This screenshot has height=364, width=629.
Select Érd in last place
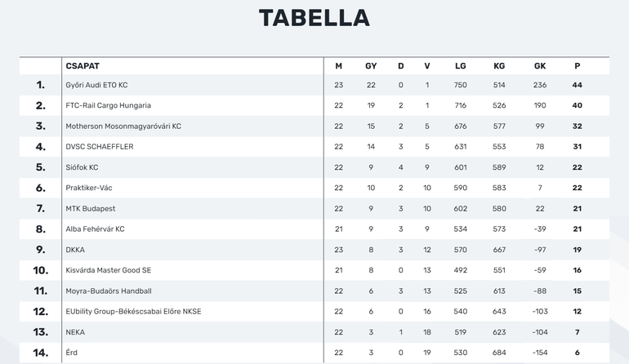tap(71, 353)
